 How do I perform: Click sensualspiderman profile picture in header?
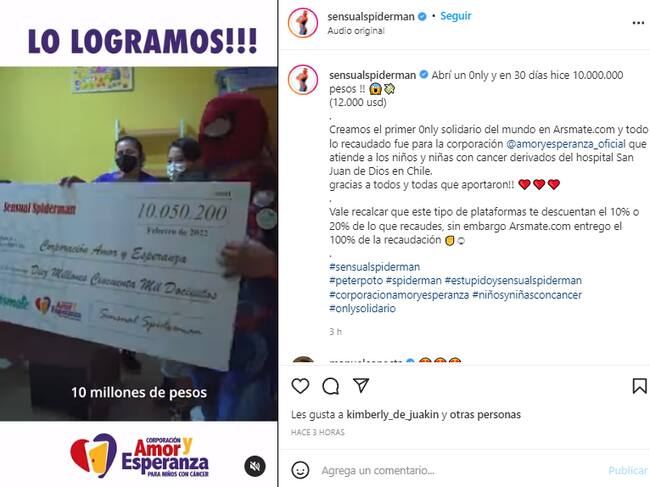click(303, 23)
